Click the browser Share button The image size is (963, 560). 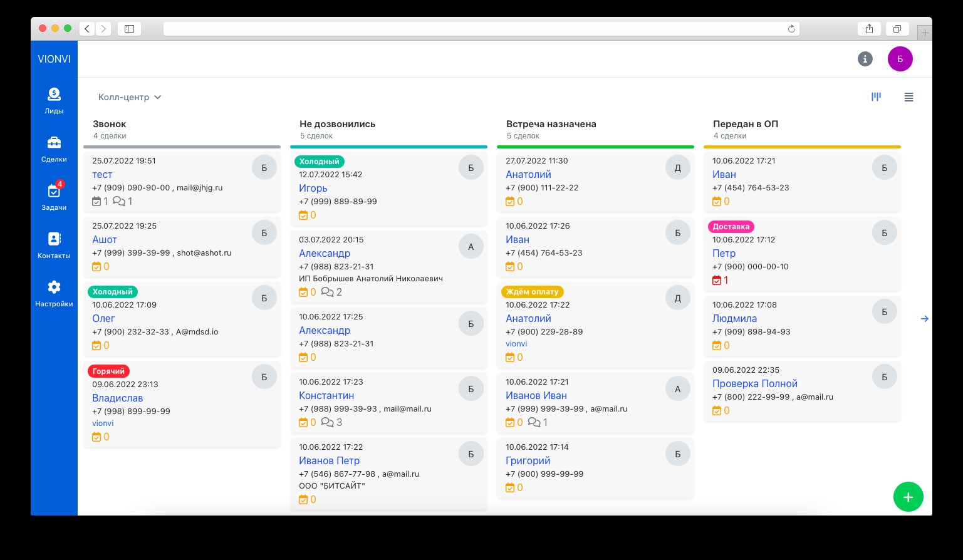point(869,29)
